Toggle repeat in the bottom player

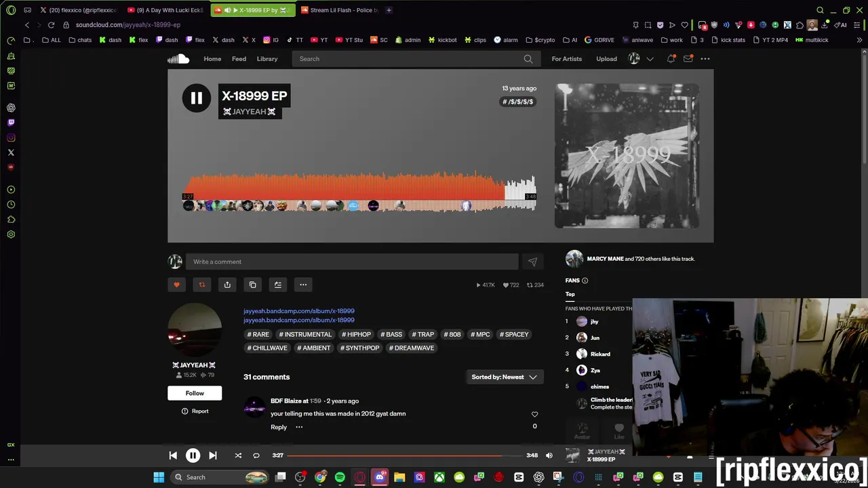pyautogui.click(x=256, y=455)
